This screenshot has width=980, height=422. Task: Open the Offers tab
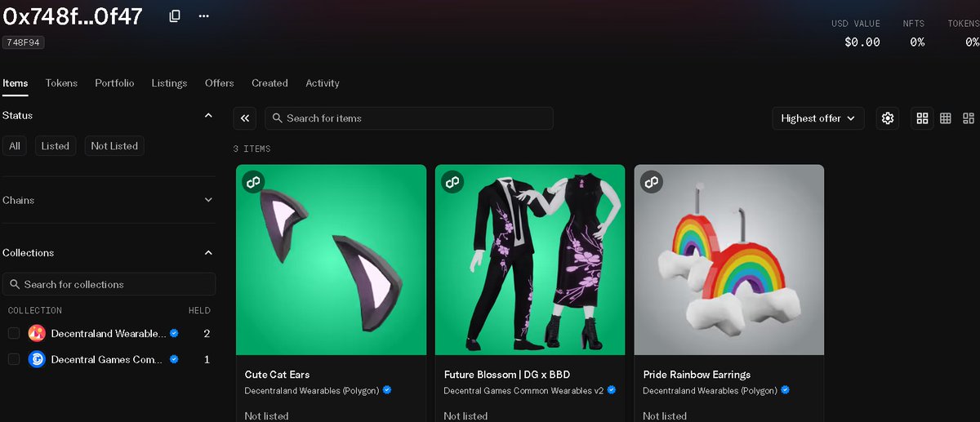click(220, 83)
